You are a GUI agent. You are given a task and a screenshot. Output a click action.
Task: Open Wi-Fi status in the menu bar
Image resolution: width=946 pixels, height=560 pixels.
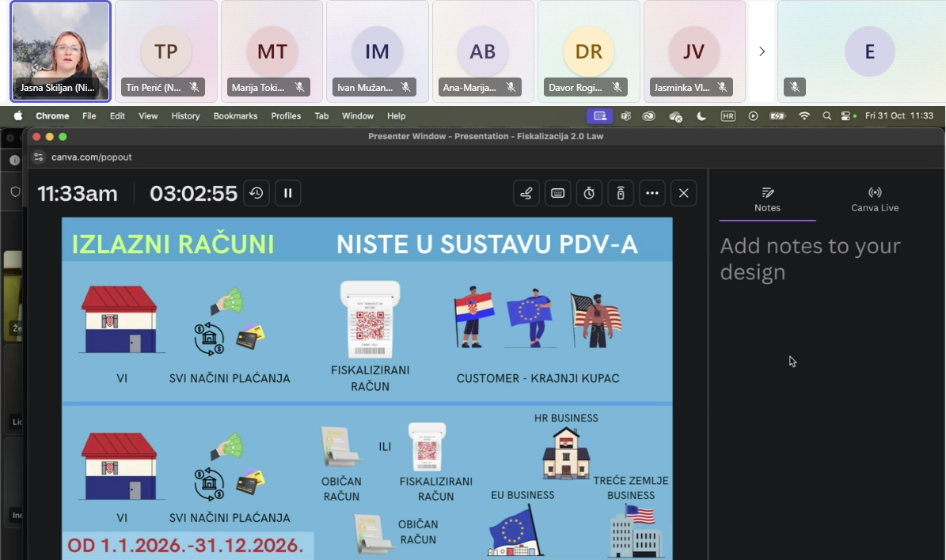point(804,116)
